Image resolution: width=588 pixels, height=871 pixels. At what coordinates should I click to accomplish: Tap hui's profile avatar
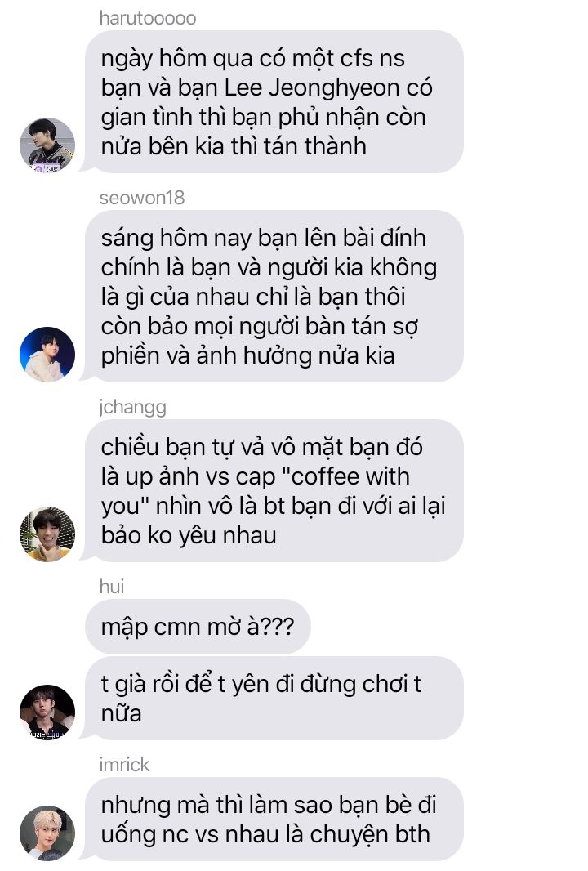(x=47, y=712)
